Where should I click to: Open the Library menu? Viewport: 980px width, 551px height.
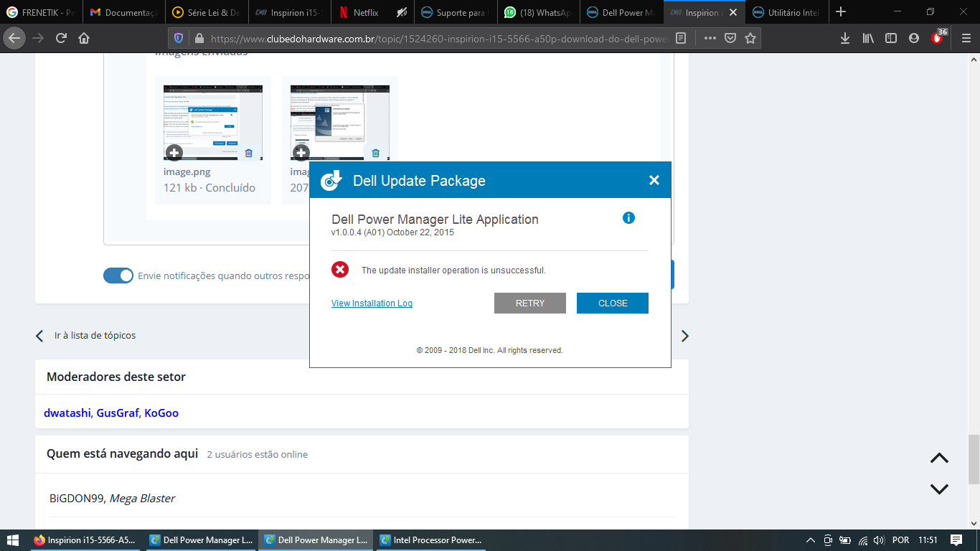point(868,38)
